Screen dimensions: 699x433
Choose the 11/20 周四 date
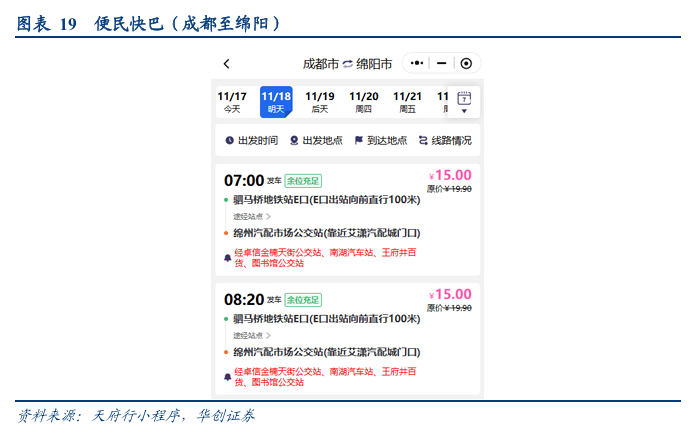364,102
